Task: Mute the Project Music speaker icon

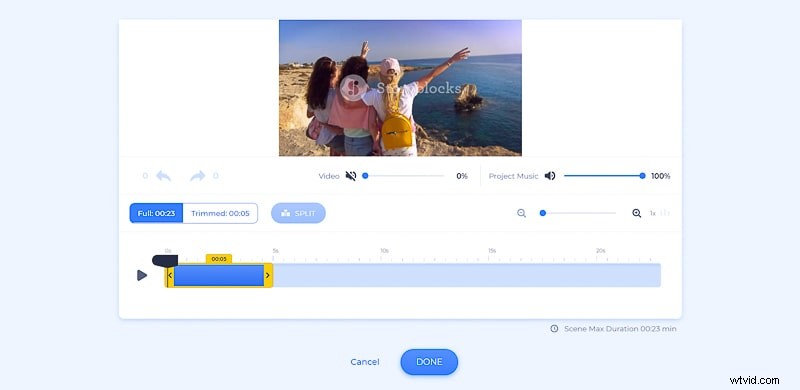Action: coord(550,176)
